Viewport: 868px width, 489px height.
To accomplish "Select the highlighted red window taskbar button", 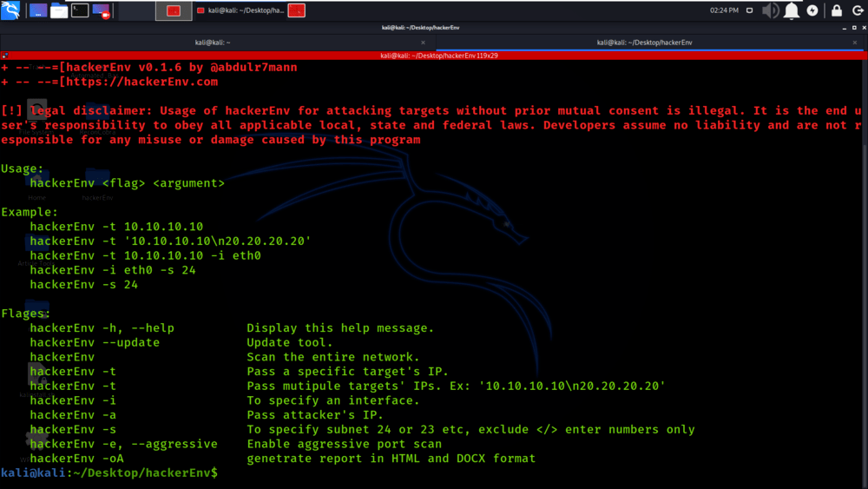I will pyautogui.click(x=174, y=10).
